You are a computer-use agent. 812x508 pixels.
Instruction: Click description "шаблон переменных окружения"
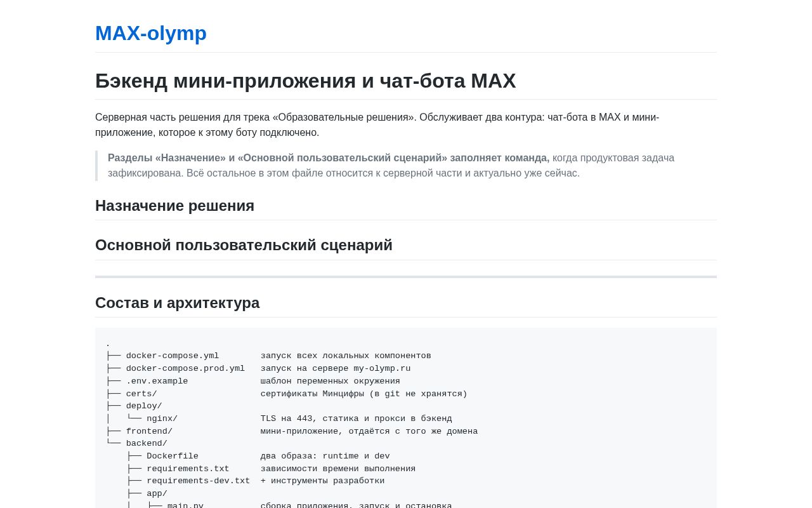coord(330,381)
